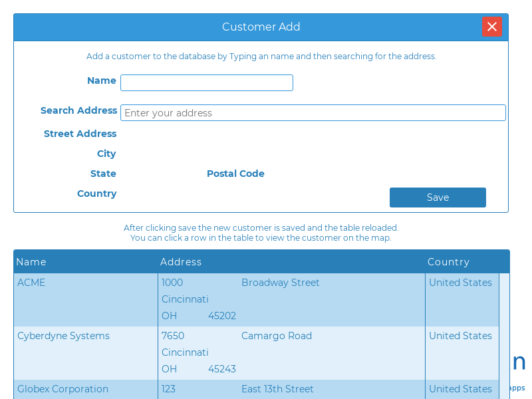Click the Address column header
This screenshot has height=399, width=532.
(x=181, y=262)
